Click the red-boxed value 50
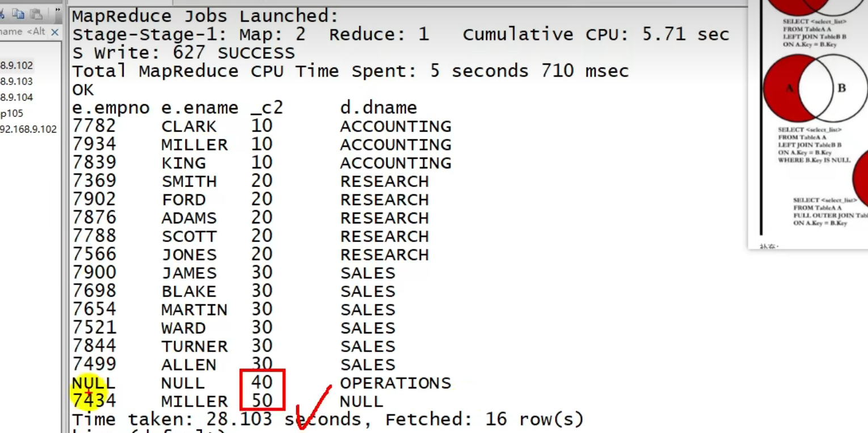This screenshot has width=868, height=433. (262, 401)
